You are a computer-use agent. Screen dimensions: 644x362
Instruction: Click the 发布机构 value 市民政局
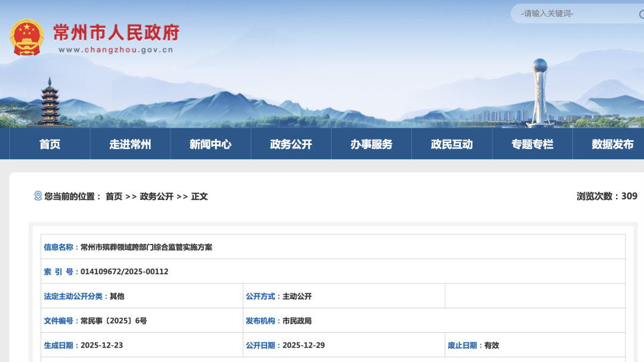click(297, 321)
